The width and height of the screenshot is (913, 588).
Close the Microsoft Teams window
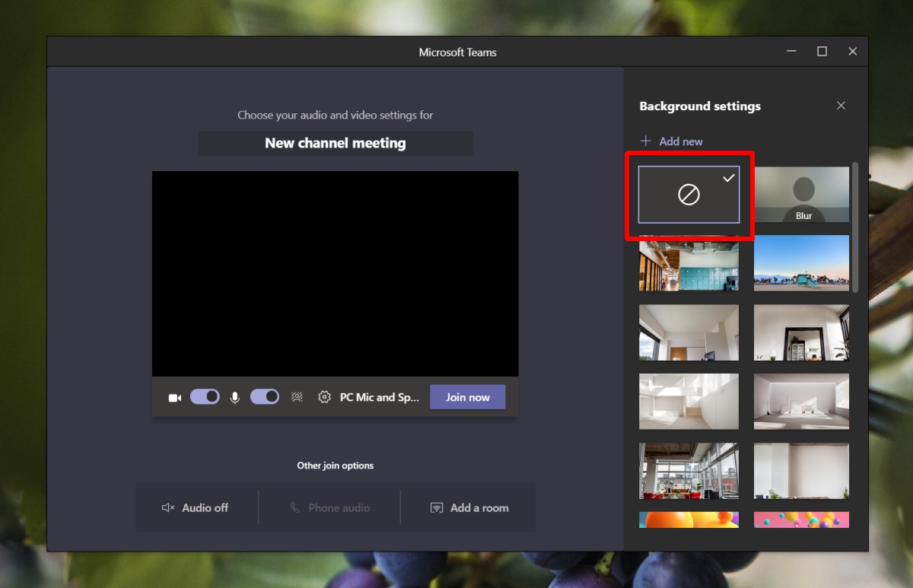[x=852, y=52]
